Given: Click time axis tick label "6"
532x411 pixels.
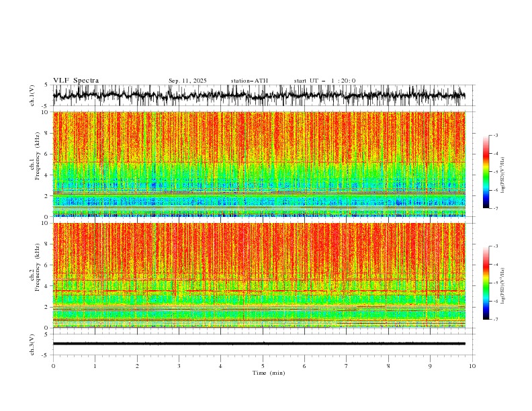Looking at the screenshot, I should [x=304, y=366].
